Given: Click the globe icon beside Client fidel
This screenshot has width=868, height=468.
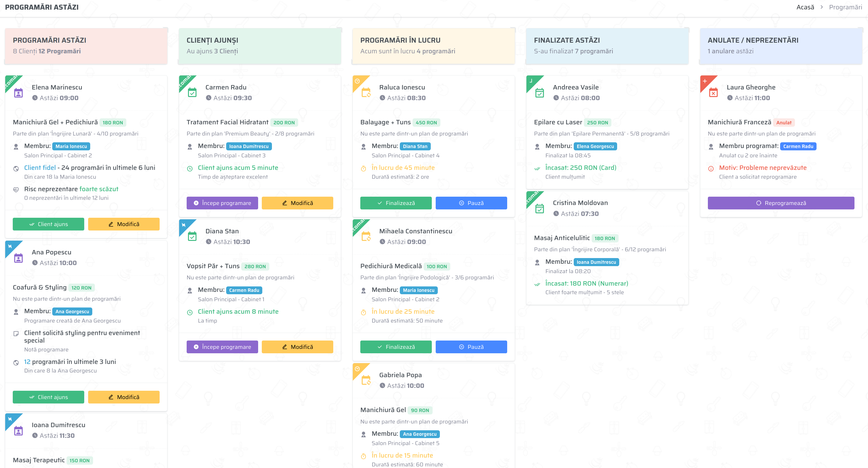Looking at the screenshot, I should 16,169.
